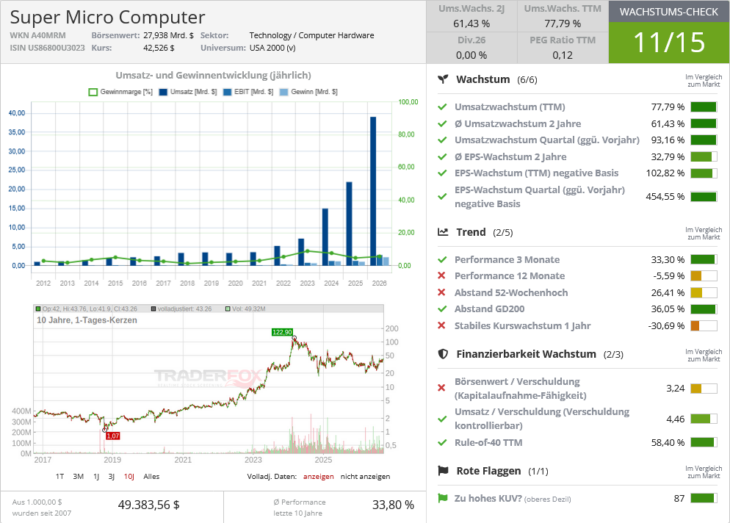This screenshot has width=730, height=523.
Task: Click the Zu hohes KUV? label
Action: point(488,498)
